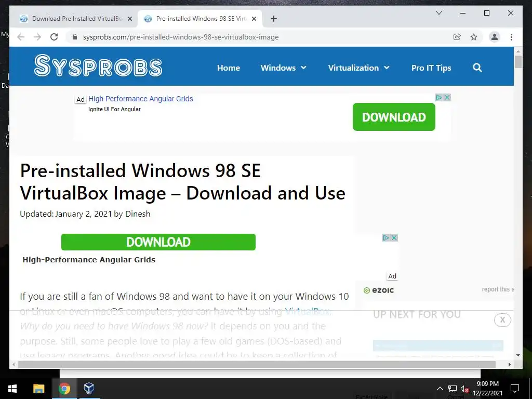Click the scroll down arrow of vertical scrollbar

tap(518, 355)
